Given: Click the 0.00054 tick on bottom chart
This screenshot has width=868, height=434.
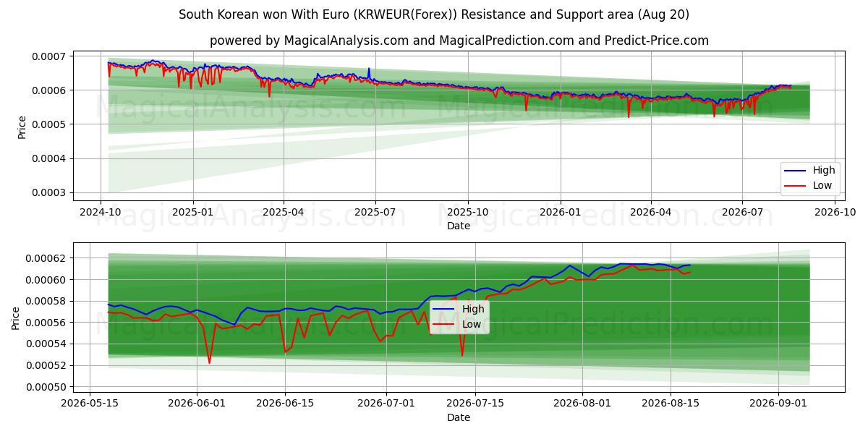Looking at the screenshot, I should [x=46, y=344].
